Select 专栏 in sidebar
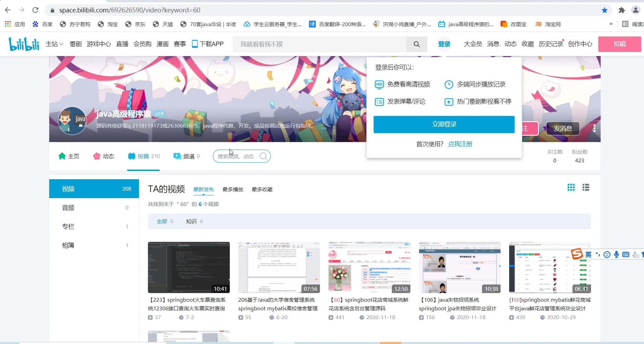 tap(94, 226)
